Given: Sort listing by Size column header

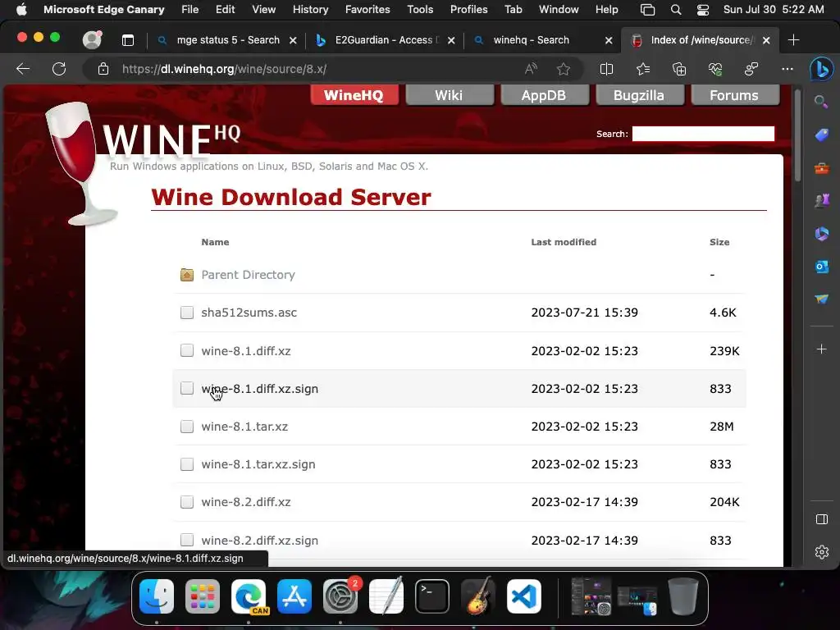Looking at the screenshot, I should tap(719, 242).
